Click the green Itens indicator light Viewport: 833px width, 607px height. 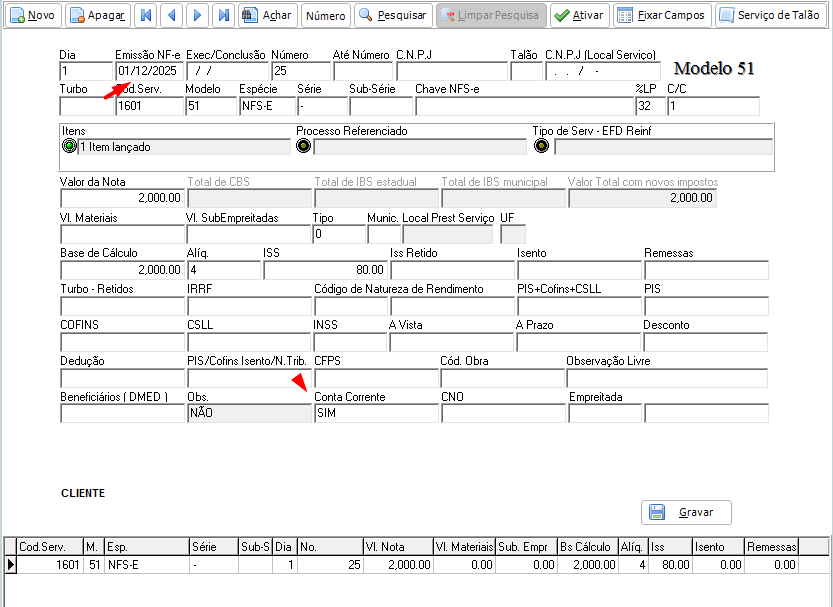69,146
